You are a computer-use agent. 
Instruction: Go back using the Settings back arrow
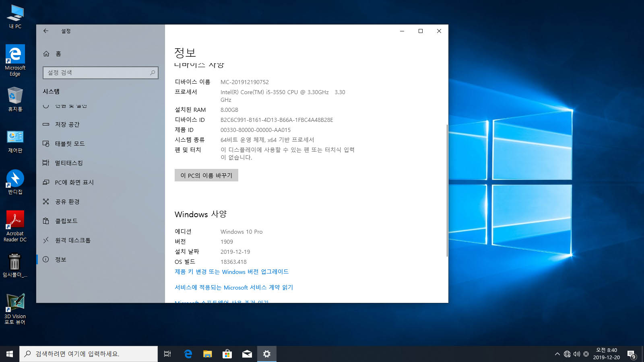tap(46, 31)
